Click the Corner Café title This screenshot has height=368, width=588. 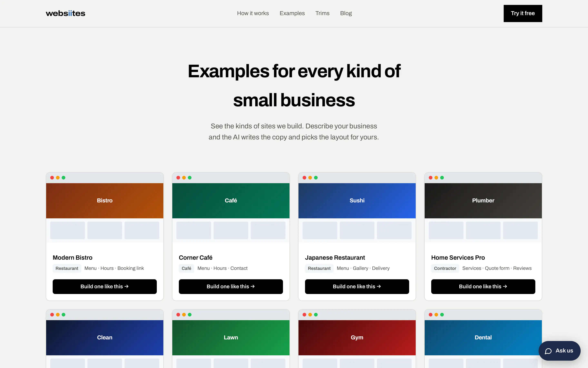click(x=195, y=258)
